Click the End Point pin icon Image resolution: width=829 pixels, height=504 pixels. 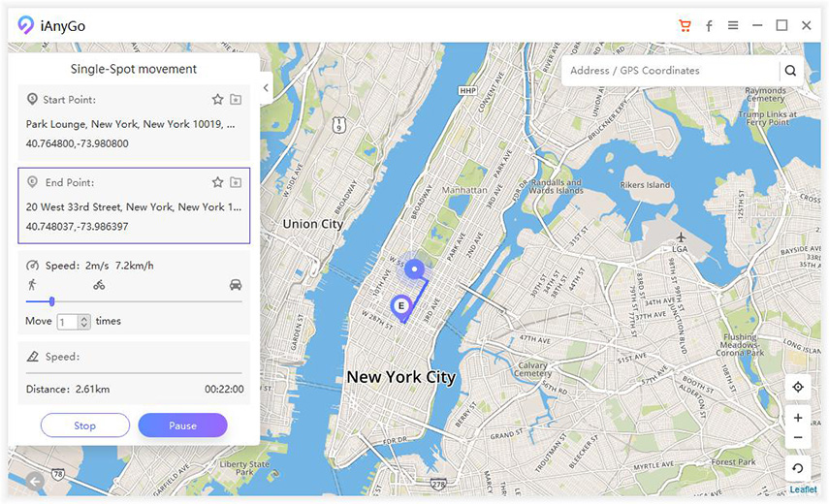tap(32, 182)
